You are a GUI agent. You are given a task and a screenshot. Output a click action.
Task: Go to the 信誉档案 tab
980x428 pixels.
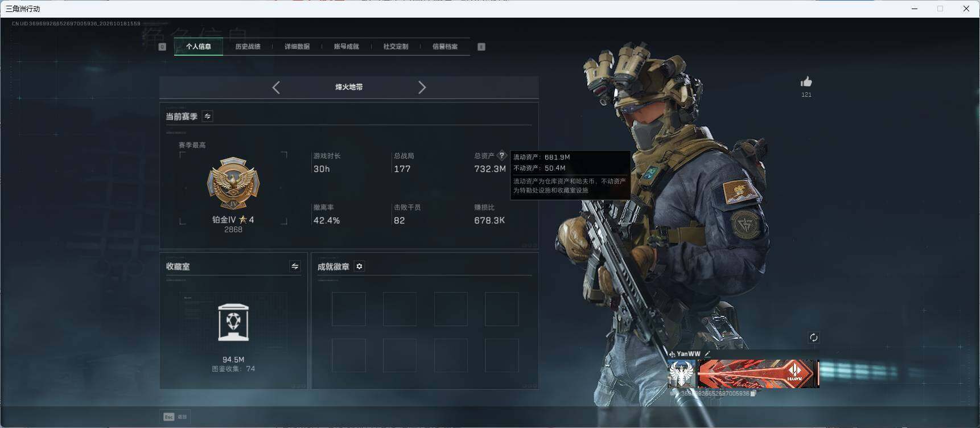[445, 47]
